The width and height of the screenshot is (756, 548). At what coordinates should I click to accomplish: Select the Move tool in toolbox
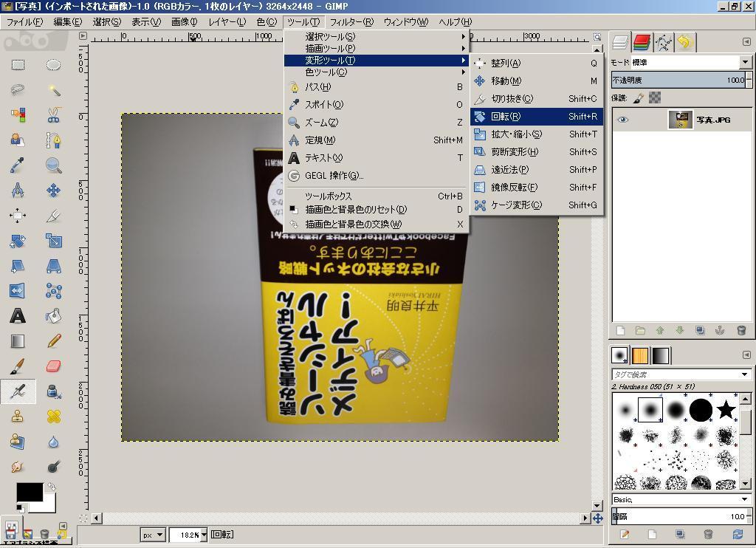(x=53, y=191)
